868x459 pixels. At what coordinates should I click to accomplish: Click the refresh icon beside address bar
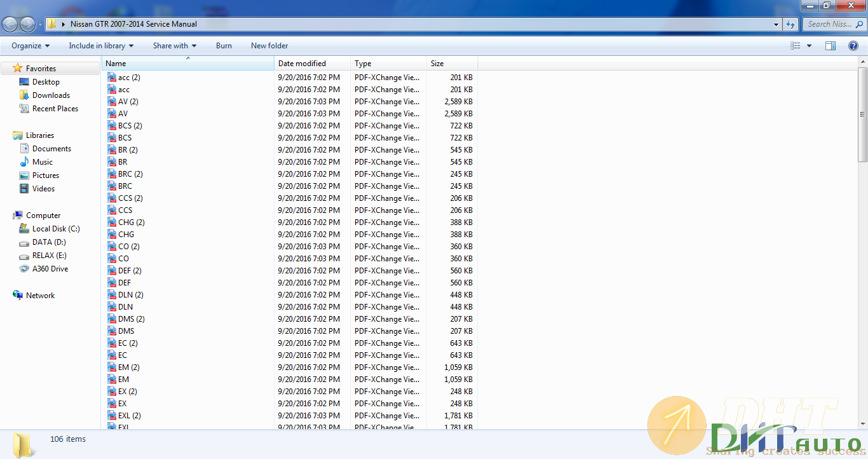point(790,24)
